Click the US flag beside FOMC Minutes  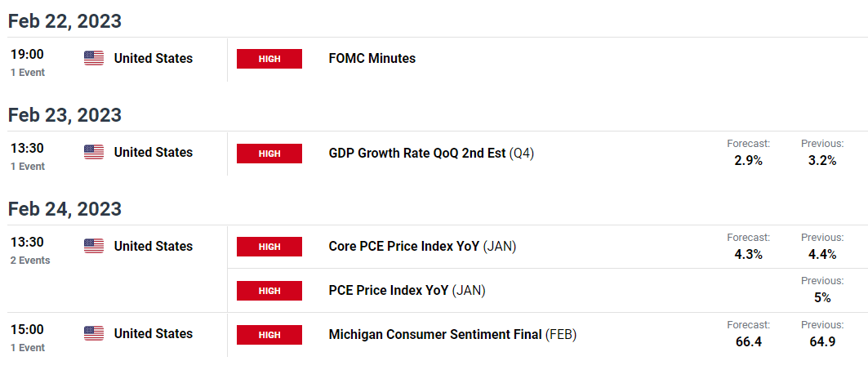(x=94, y=58)
